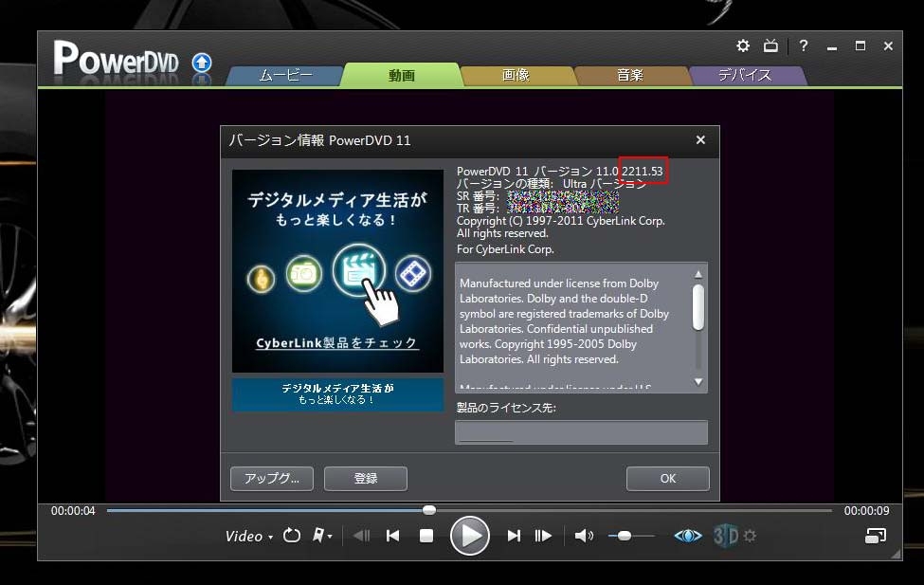
Task: Step backward one frame
Action: (361, 536)
